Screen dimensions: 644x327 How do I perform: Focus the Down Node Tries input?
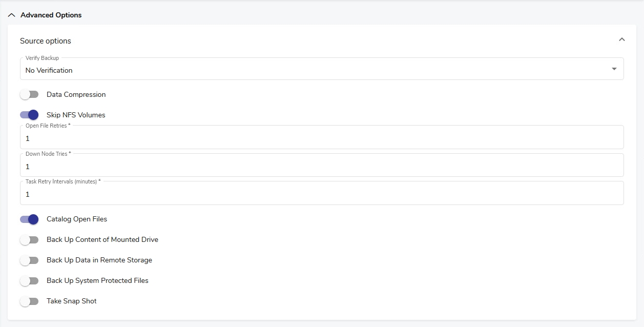(321, 167)
